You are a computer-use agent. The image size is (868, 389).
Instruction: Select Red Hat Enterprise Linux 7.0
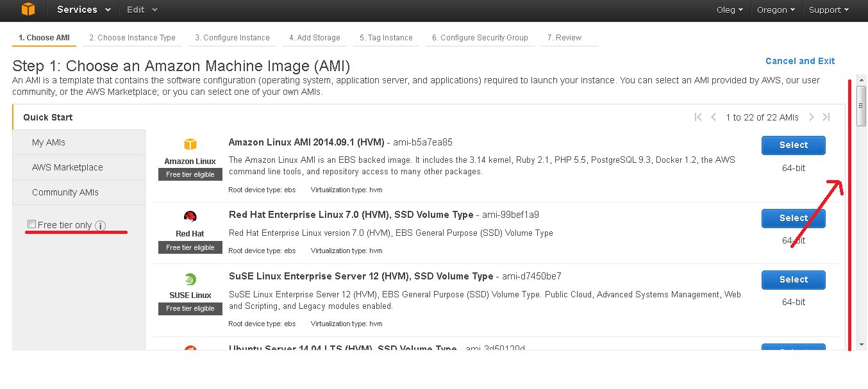tap(794, 219)
